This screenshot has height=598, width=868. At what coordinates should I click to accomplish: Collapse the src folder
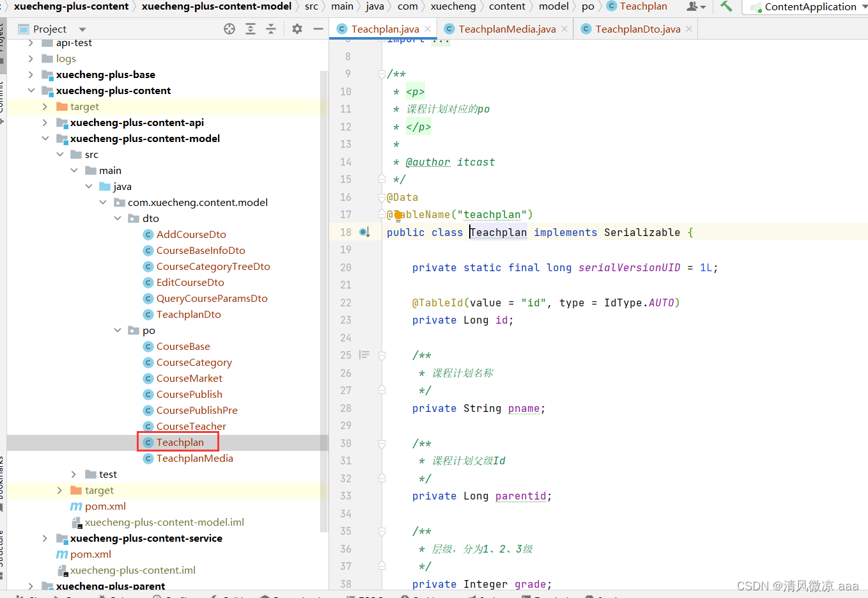[x=59, y=154]
